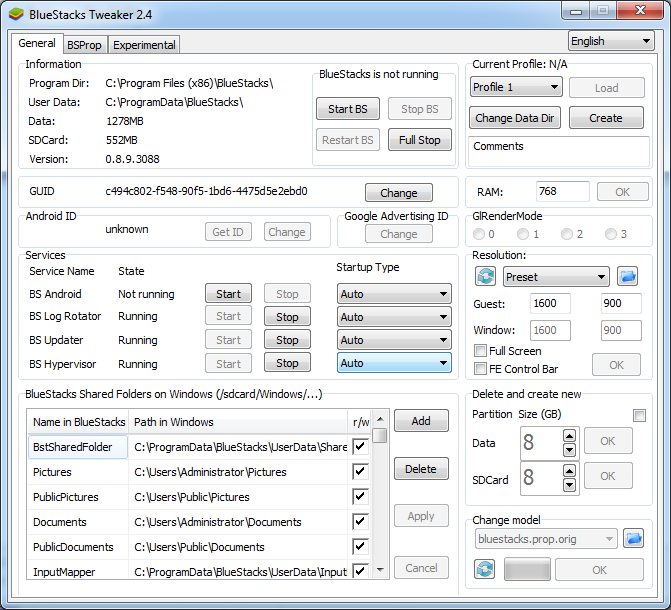
Task: Open BS Updater startup type dropdown
Action: point(394,340)
